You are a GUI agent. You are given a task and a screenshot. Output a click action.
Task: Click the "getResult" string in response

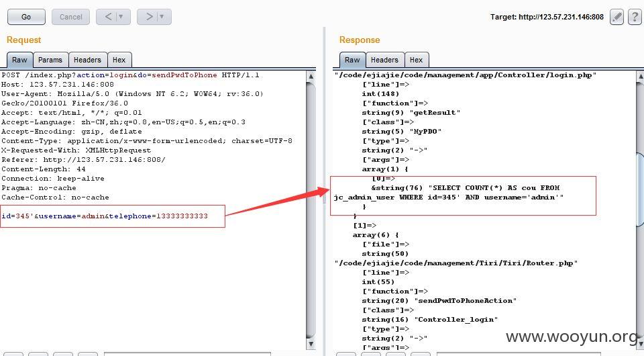435,113
